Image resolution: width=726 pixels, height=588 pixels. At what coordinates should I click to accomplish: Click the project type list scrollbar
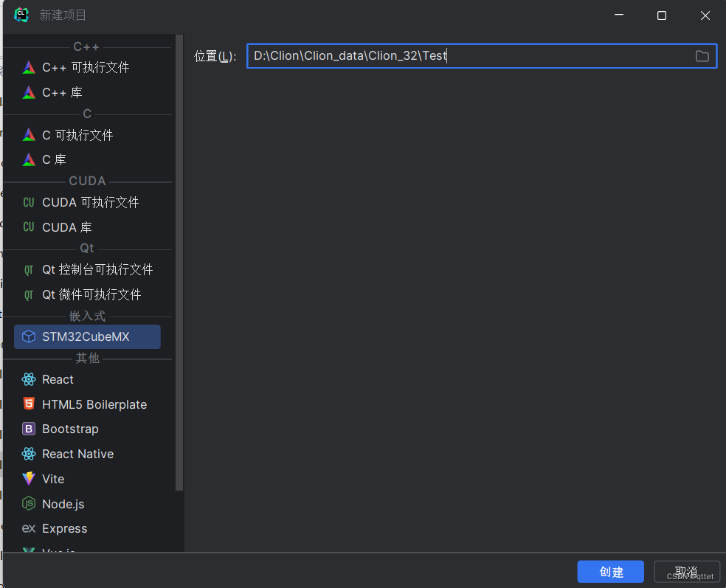(x=179, y=263)
